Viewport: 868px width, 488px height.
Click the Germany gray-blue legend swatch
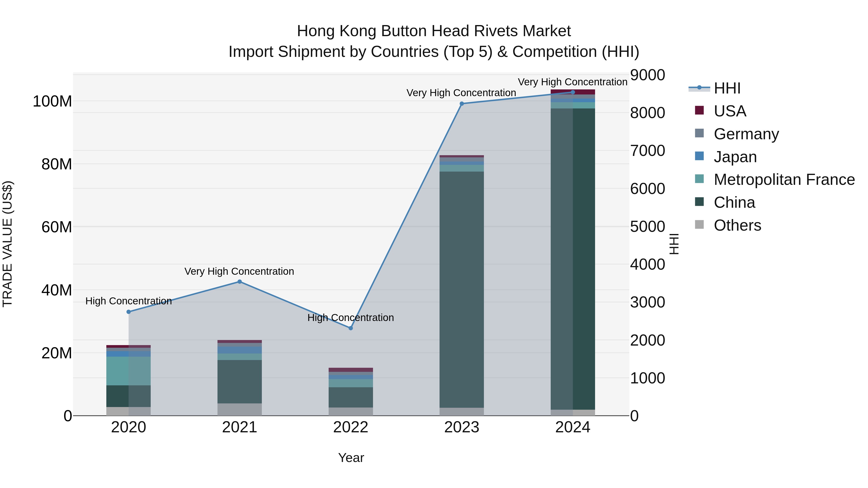699,133
